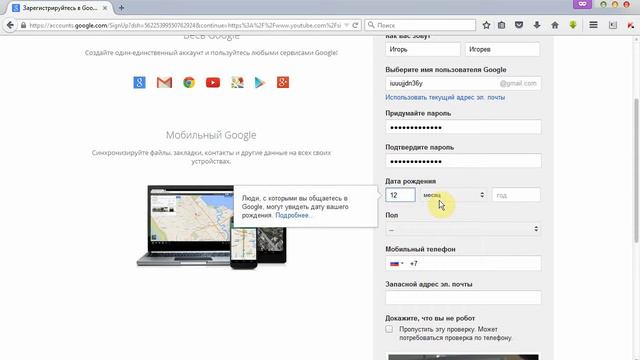Click the YouTube play icon

[213, 82]
